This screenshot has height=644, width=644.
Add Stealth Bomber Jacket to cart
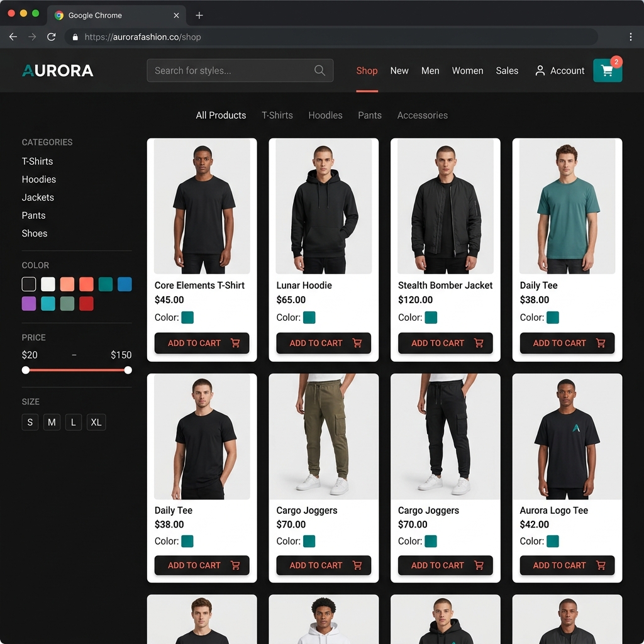(x=445, y=343)
